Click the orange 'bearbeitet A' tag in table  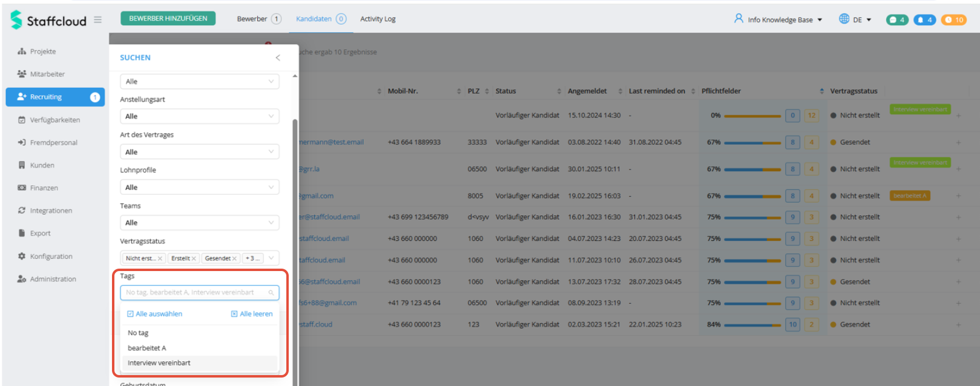(x=910, y=195)
